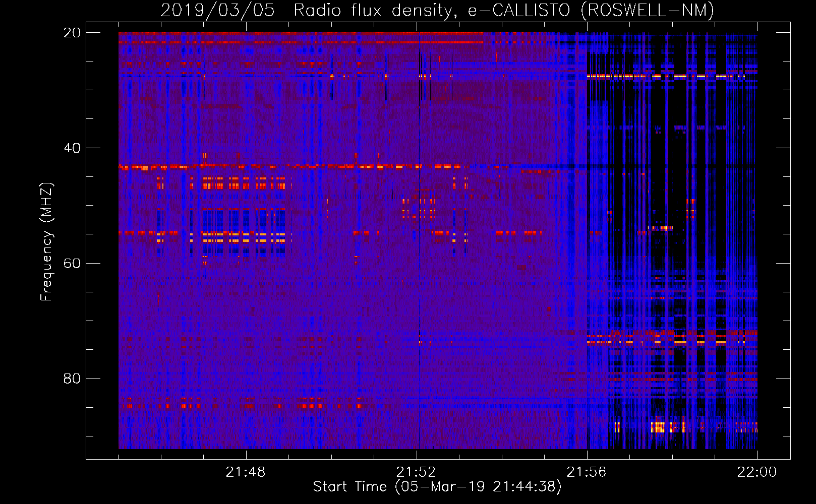Click the 40 frequency tick label
The width and height of the screenshot is (816, 504).
click(x=72, y=148)
